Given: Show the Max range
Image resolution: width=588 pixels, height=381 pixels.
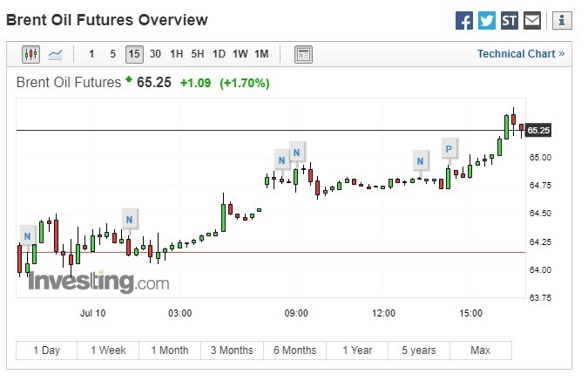Looking at the screenshot, I should click(480, 350).
